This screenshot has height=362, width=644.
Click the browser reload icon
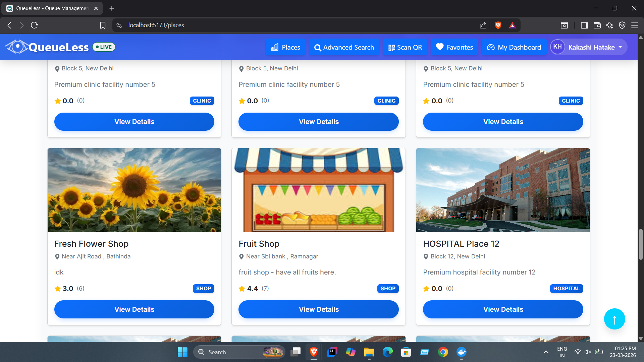[34, 25]
